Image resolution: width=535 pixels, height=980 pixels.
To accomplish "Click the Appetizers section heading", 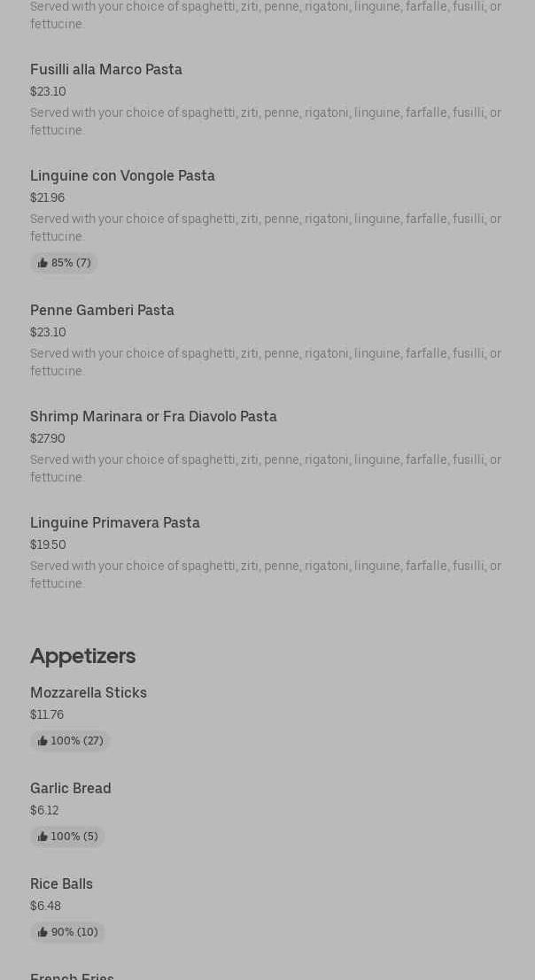I will 82,656.
